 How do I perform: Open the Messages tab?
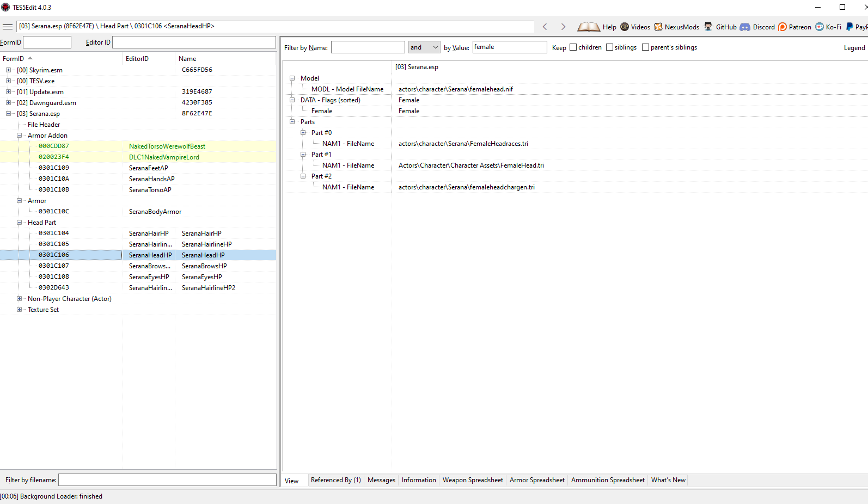(x=381, y=480)
